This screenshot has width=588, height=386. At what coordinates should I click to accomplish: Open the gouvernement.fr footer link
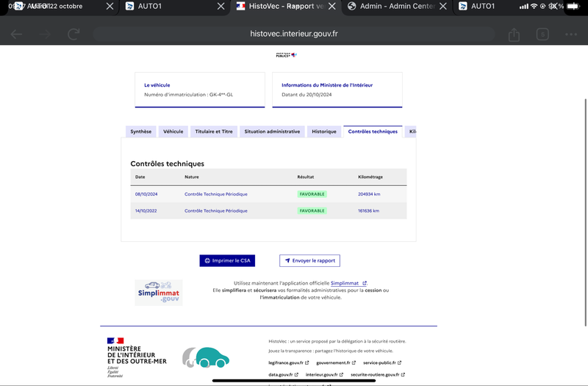tap(336, 362)
